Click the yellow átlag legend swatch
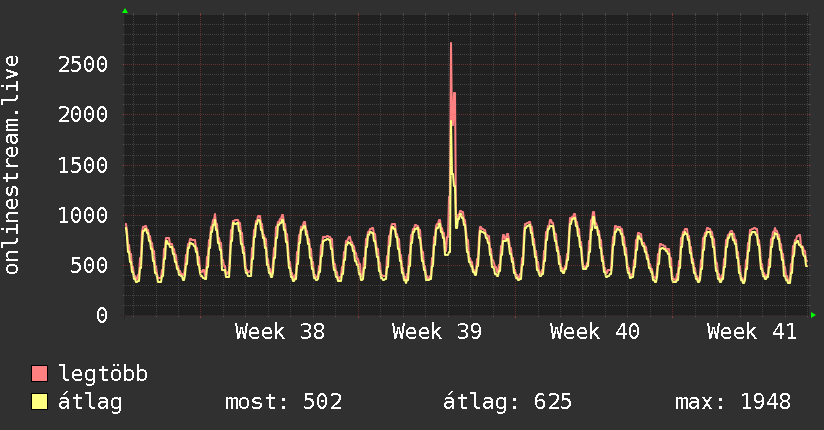 coord(39,401)
